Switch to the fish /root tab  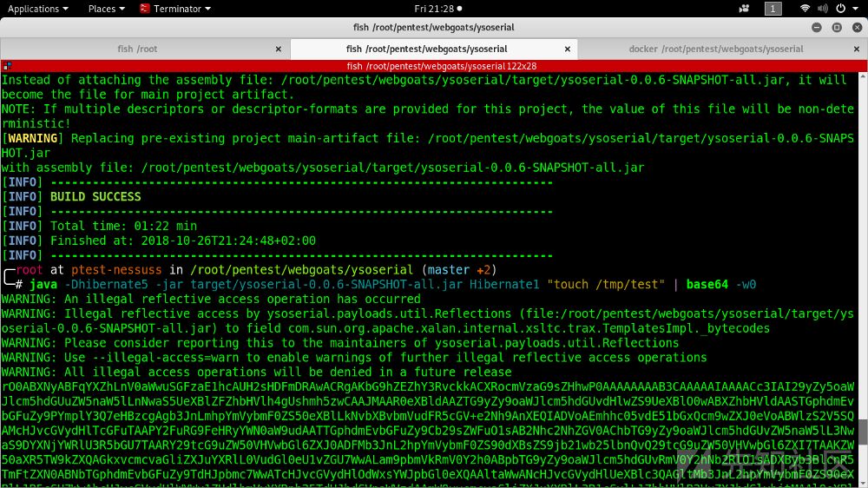point(137,49)
